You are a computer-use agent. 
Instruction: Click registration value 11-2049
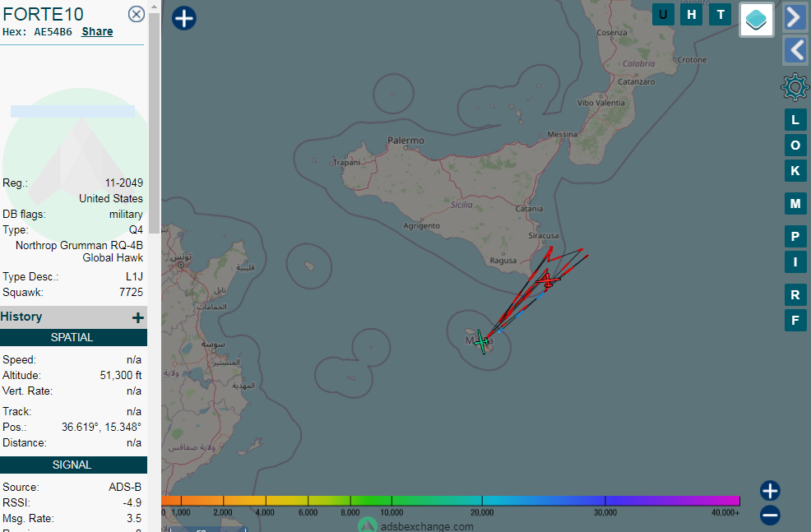(124, 183)
